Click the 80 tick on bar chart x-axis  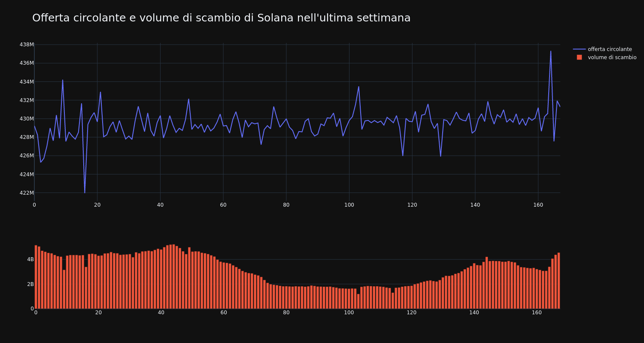point(286,313)
